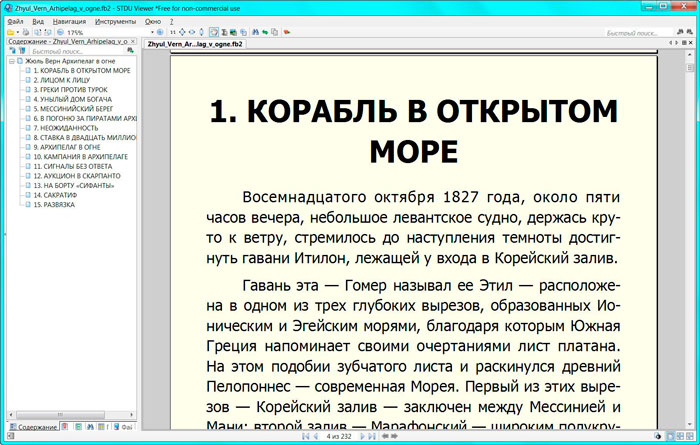Open chapter 14. САКРАТИФ

point(55,195)
